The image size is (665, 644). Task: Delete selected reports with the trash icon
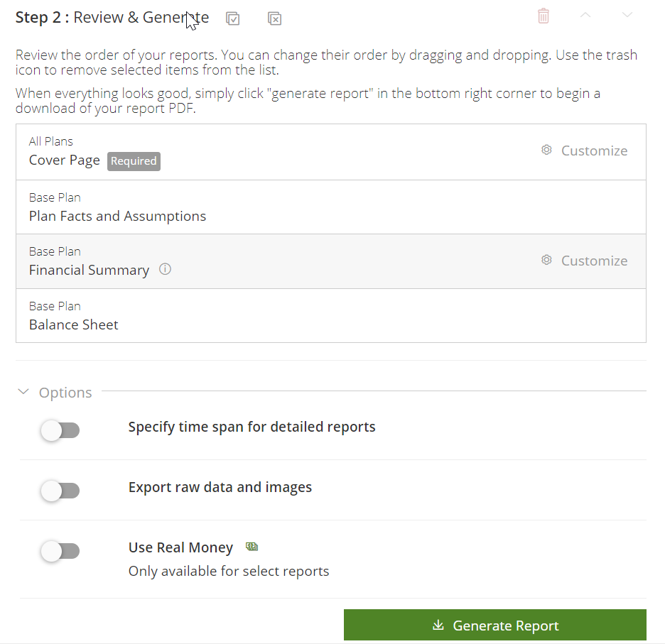(x=543, y=16)
